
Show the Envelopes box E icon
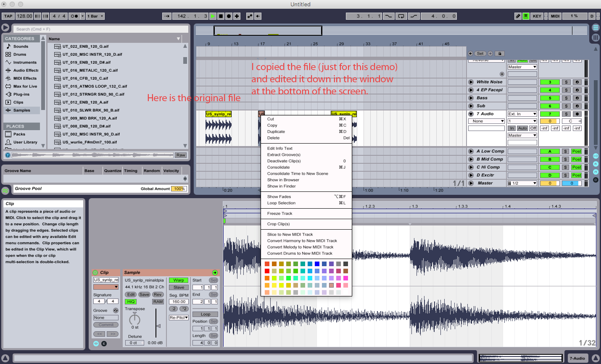click(104, 343)
